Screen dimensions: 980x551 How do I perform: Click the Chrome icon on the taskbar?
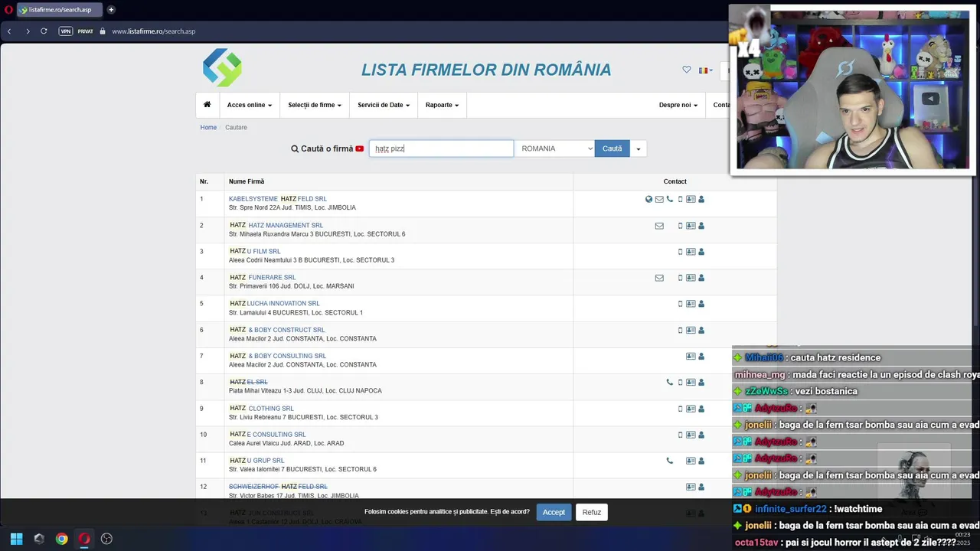click(x=61, y=539)
